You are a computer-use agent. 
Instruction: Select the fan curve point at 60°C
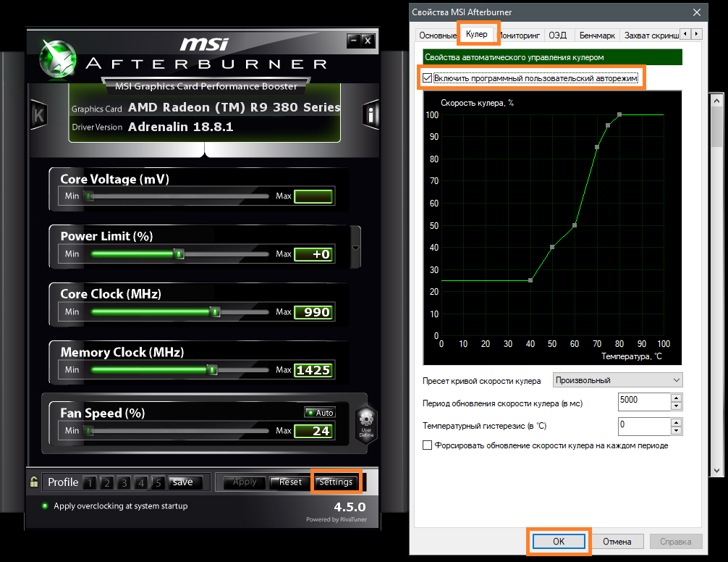[575, 225]
